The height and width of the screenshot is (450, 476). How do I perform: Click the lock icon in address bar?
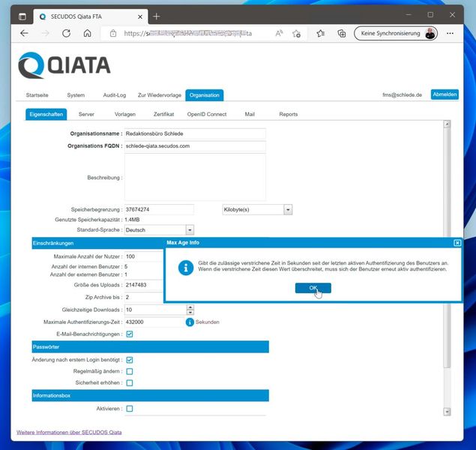tap(113, 34)
